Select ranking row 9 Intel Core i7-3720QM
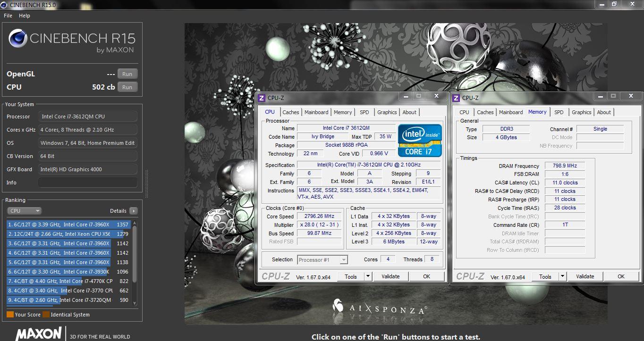Screen dimensions: 644x341 point(68,300)
